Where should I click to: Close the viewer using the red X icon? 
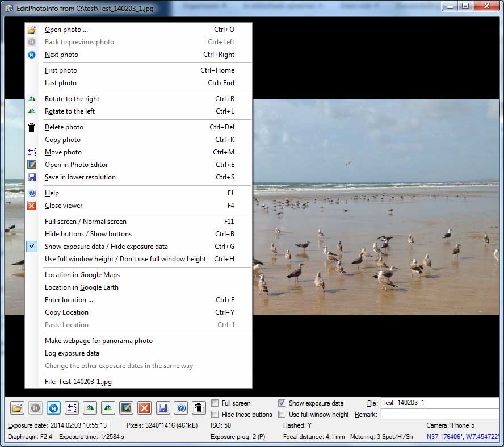pos(144,408)
